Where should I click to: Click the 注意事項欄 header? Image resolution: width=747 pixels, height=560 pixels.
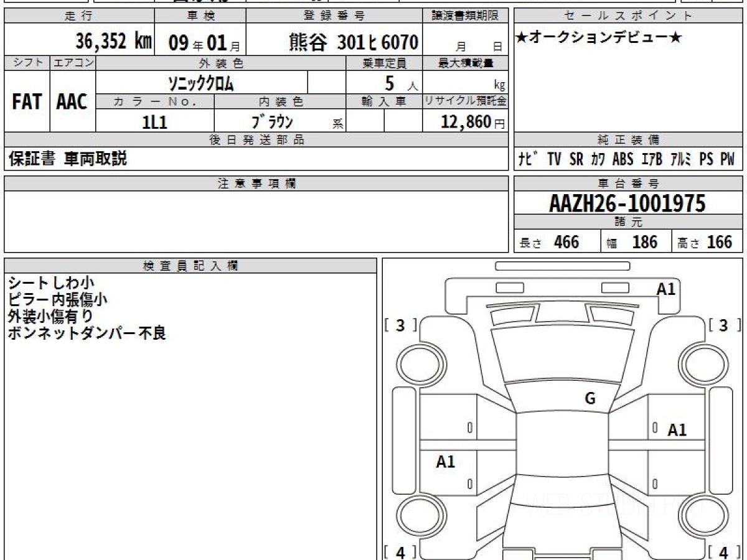pyautogui.click(x=256, y=184)
